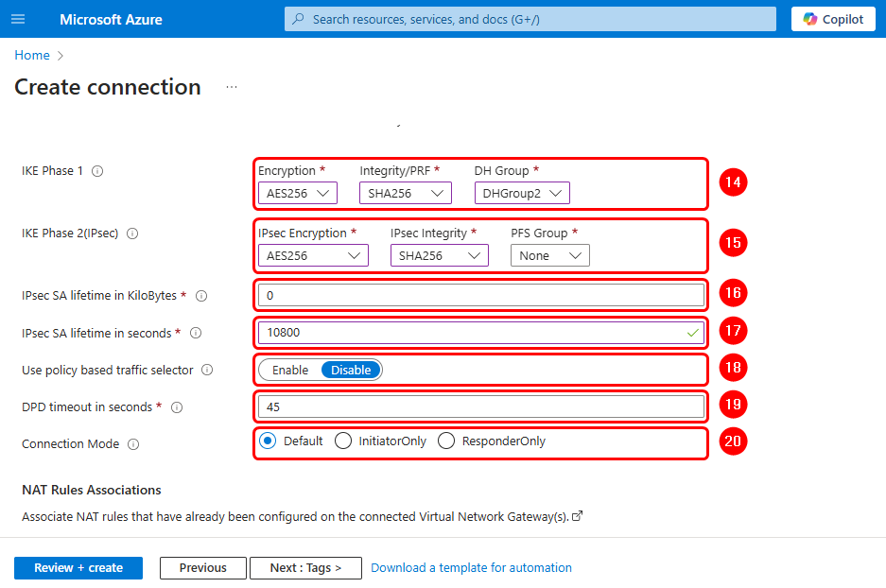Open Download a template for automation link
Image resolution: width=886 pixels, height=588 pixels.
(x=471, y=568)
